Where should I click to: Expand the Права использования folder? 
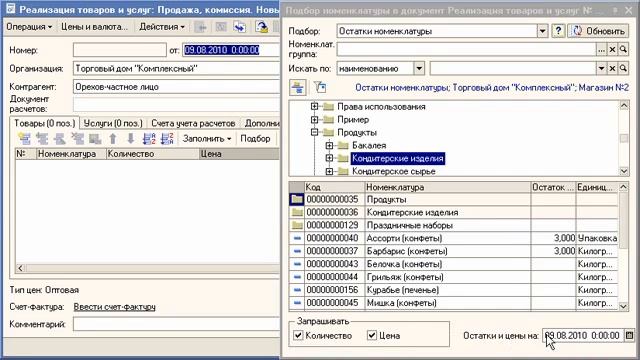pos(314,107)
